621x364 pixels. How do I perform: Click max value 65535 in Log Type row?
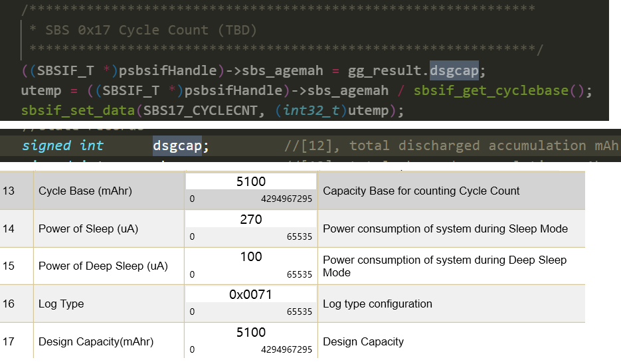[300, 312]
